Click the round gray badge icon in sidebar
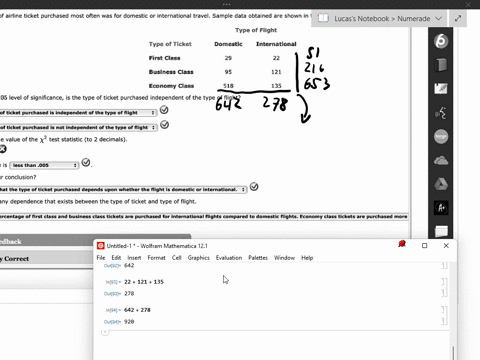 pos(441,137)
